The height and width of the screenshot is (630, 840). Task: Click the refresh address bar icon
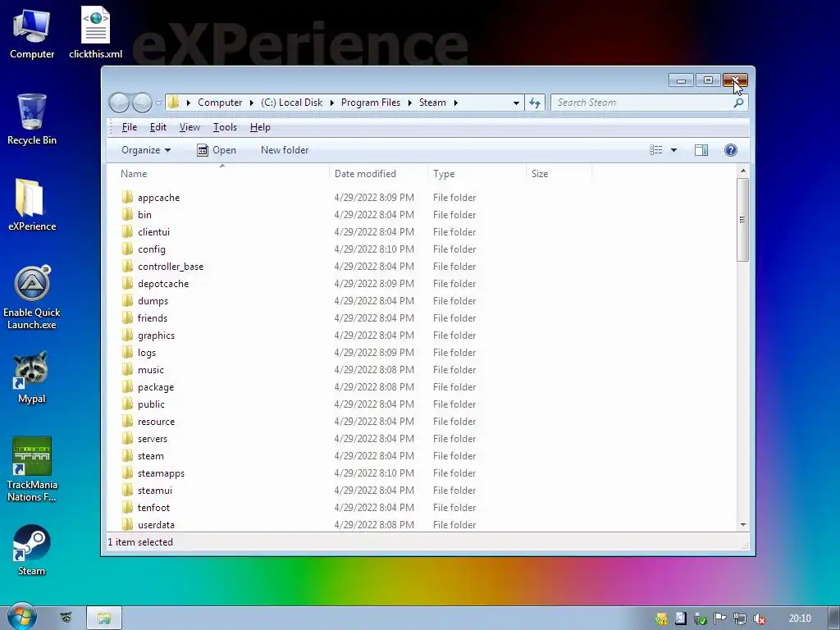(535, 103)
